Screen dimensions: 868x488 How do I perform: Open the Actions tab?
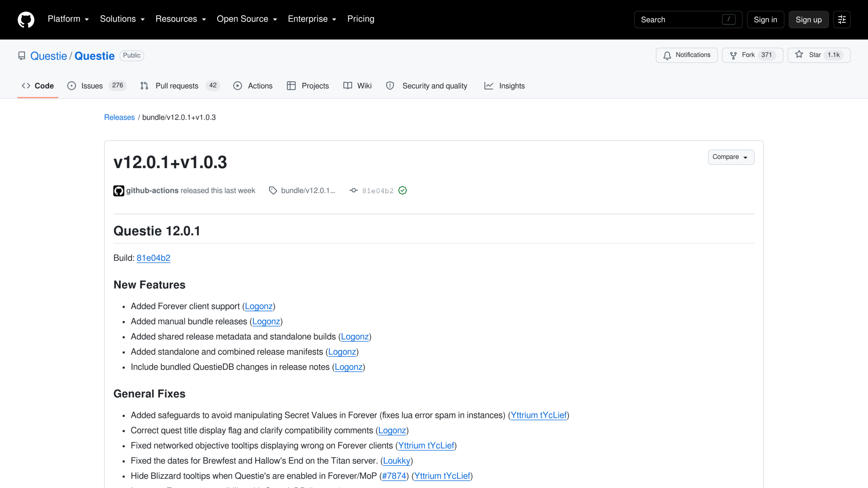pyautogui.click(x=253, y=86)
